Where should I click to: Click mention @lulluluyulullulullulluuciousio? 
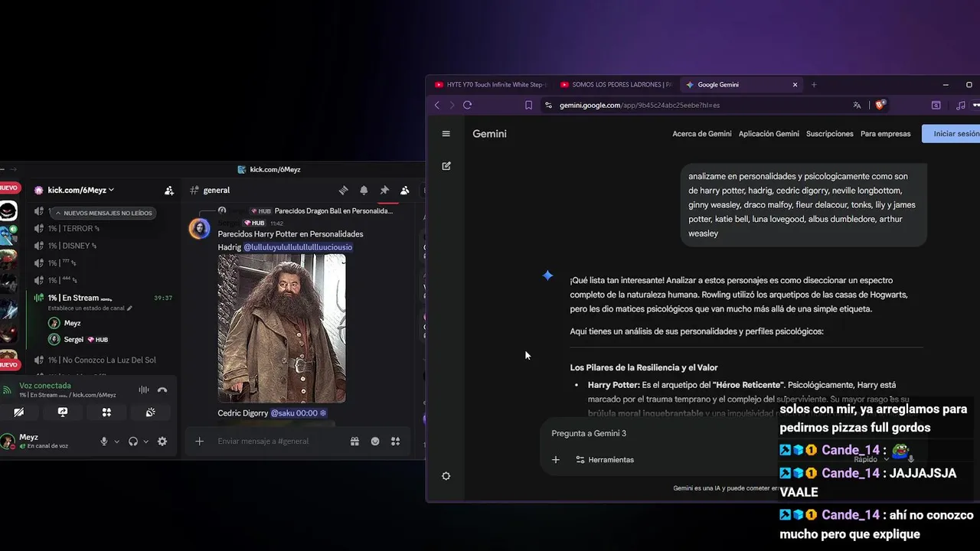tap(298, 247)
